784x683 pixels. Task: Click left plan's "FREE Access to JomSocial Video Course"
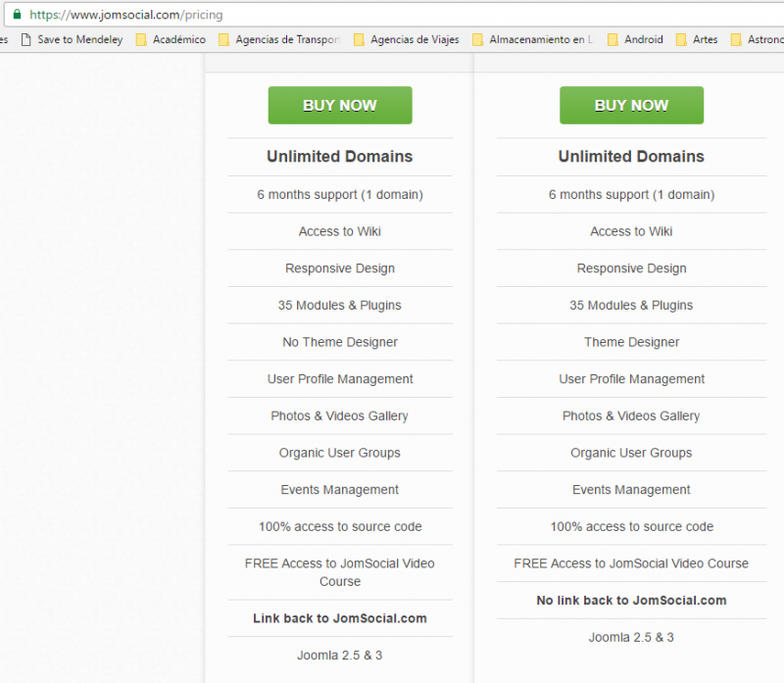point(339,572)
